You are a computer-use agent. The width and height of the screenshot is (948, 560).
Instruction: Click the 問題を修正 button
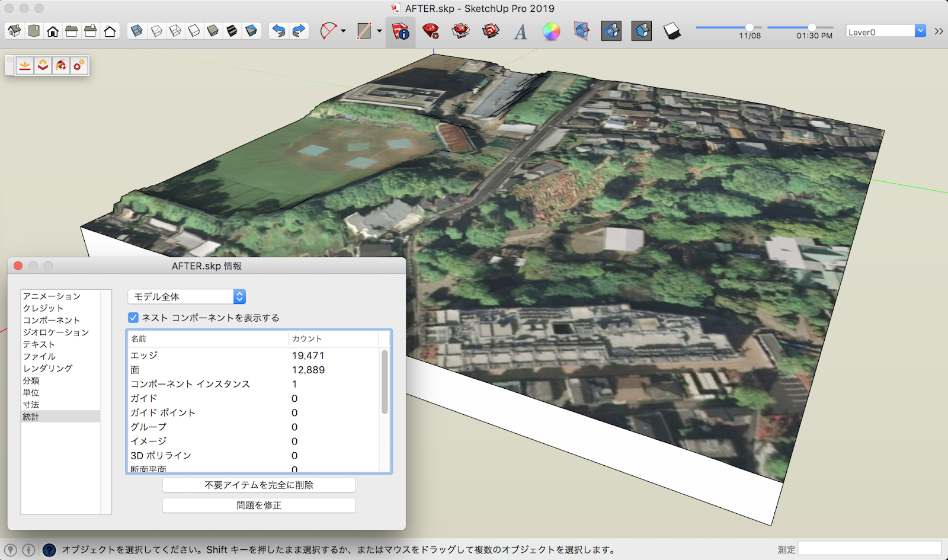pos(259,505)
